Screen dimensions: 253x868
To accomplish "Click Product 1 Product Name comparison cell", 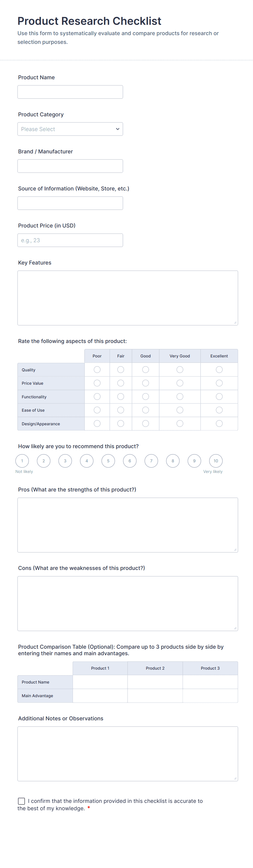I will pos(100,682).
